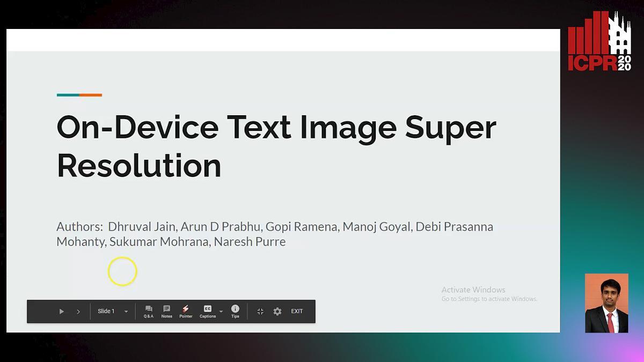Click the Activate Windows watermark text

pyautogui.click(x=473, y=290)
